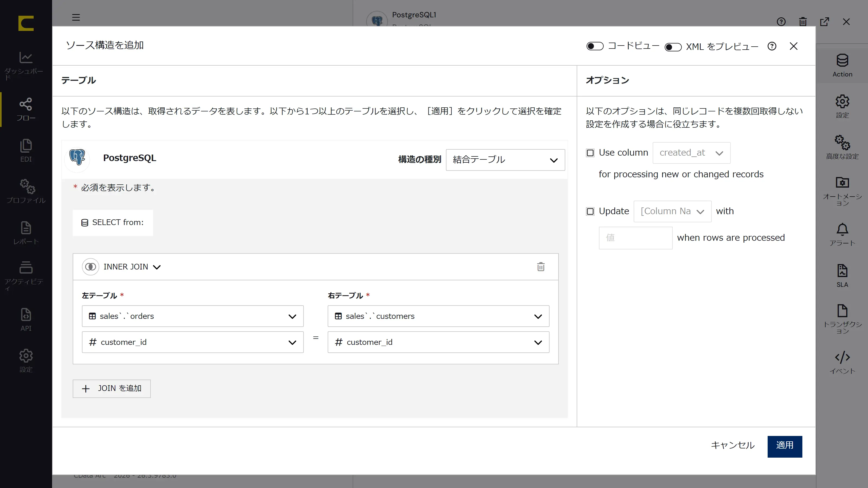Check the Update checkbox
868x488 pixels.
[590, 211]
